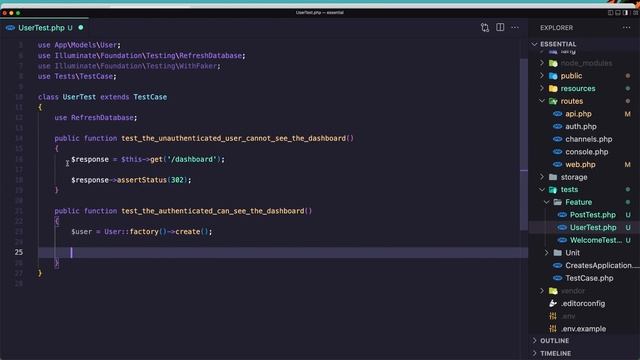The width and height of the screenshot is (640, 360).
Task: Click the PHP icon beside console.php
Action: click(x=558, y=152)
